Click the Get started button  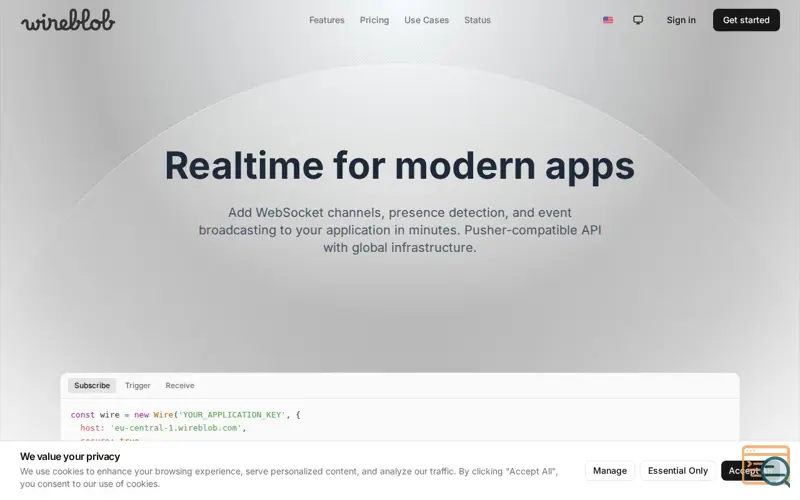[746, 20]
